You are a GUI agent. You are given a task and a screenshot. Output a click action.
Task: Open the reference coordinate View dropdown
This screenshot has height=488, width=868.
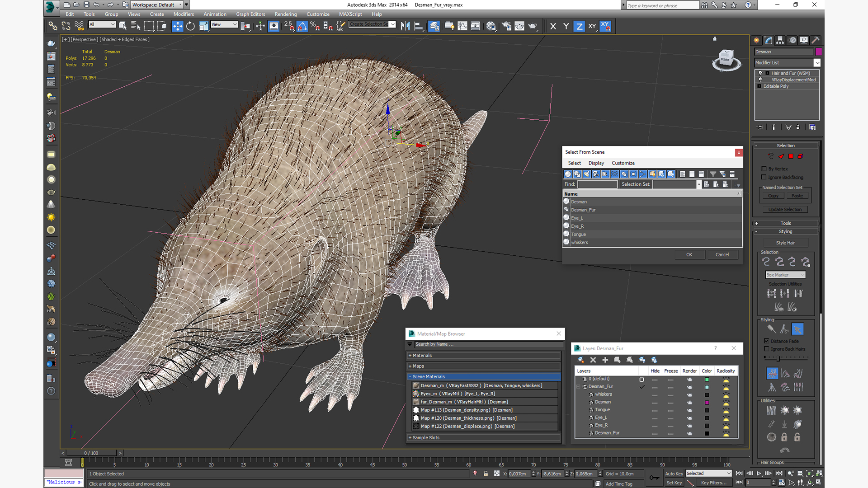(224, 24)
